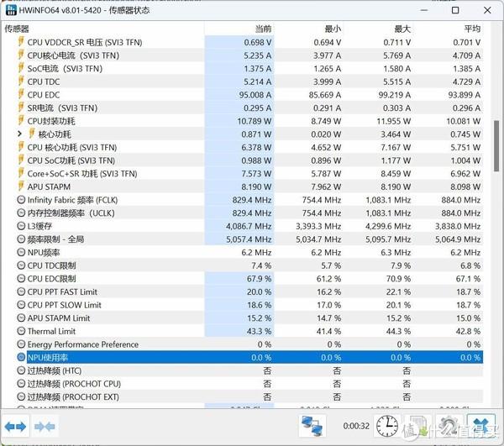
Task: Click clock icon beside CPU EDC限制
Action: point(21,279)
